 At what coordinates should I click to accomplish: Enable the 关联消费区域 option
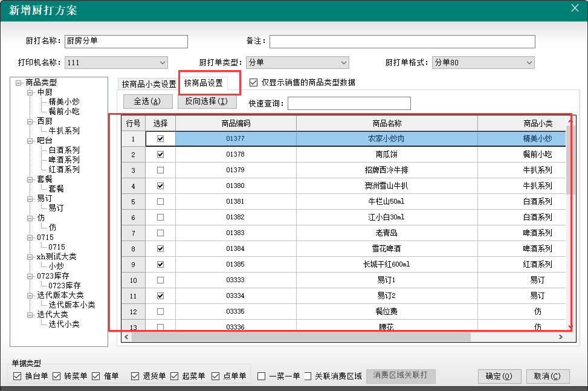coord(308,376)
